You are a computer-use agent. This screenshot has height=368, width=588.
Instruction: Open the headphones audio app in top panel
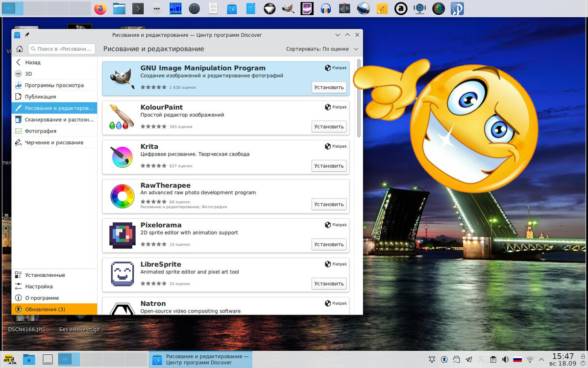click(326, 8)
